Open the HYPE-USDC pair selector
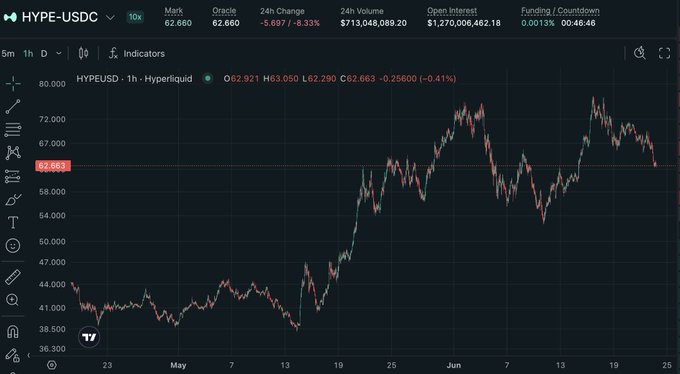This screenshot has height=374, width=680. pos(60,17)
